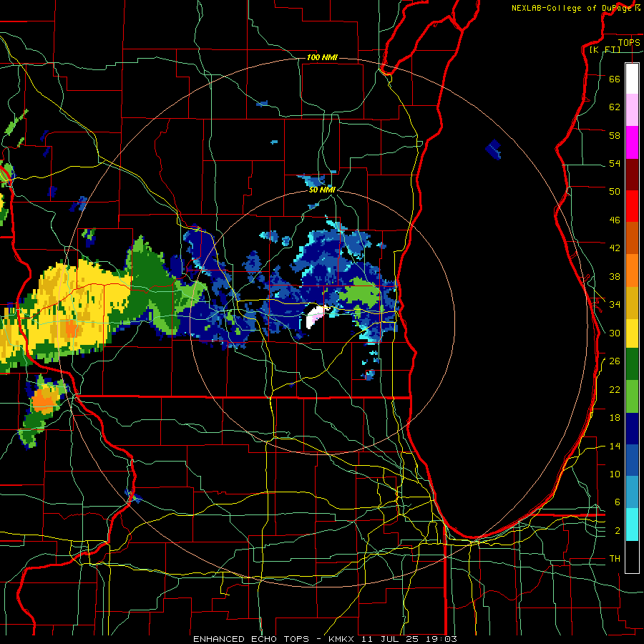Click the white swatch in the tops legend
Viewport: 644px width, 644px height.
click(x=632, y=79)
